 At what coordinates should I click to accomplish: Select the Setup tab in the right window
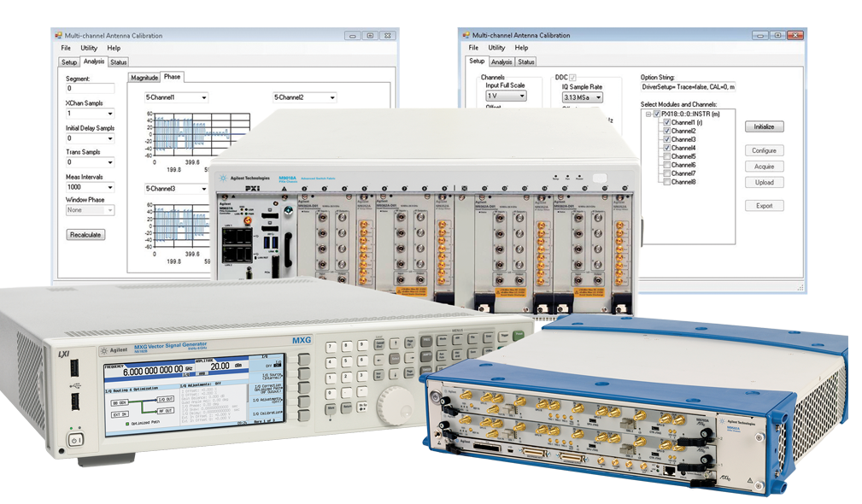tap(477, 61)
